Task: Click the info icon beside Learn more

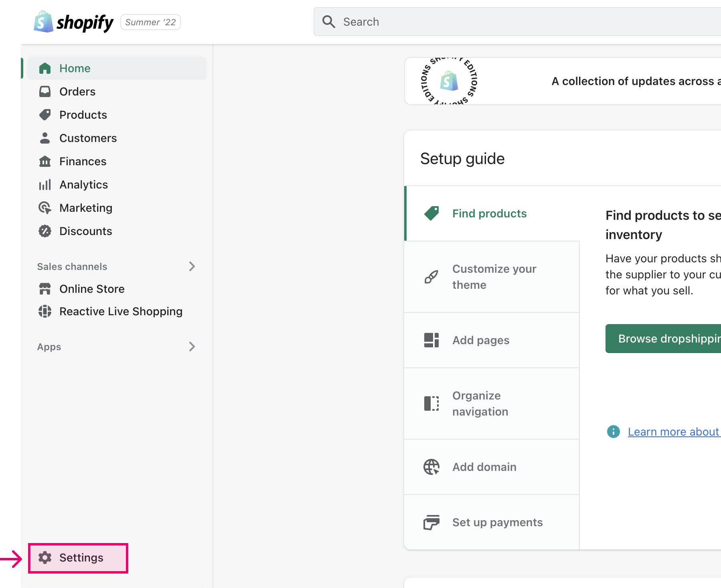Action: 614,432
